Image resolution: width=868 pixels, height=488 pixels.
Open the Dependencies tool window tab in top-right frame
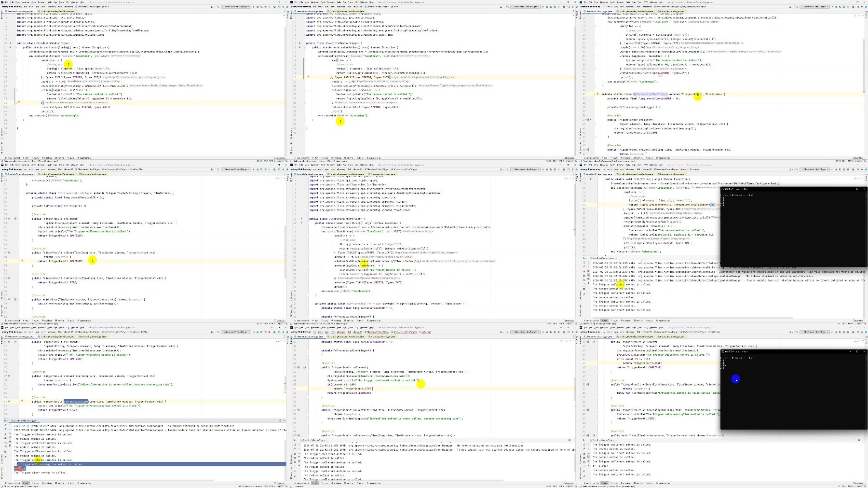pos(663,158)
